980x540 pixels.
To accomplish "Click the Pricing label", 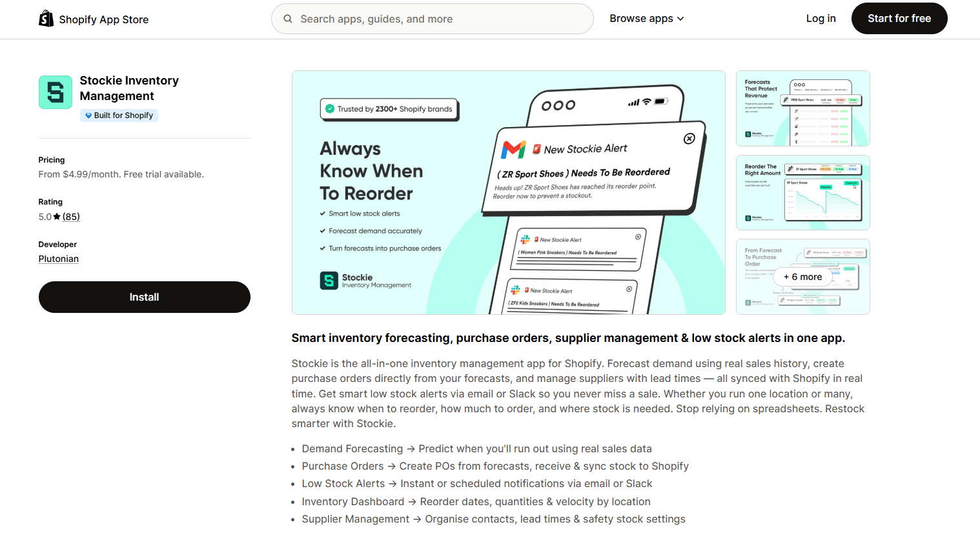I will click(x=52, y=160).
